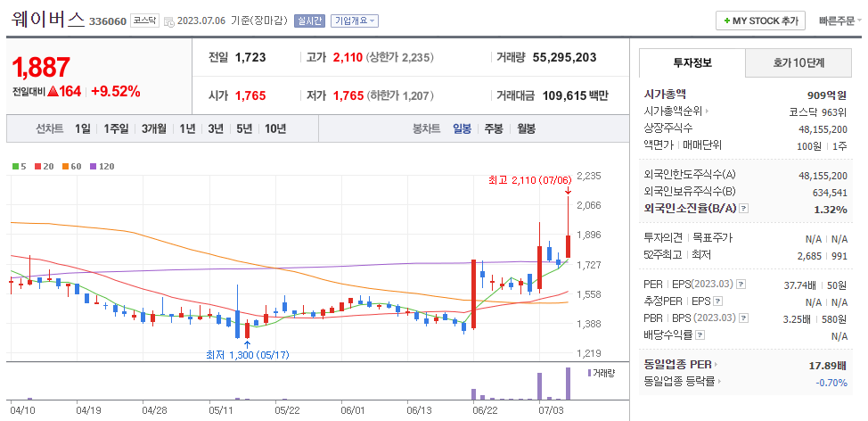Image resolution: width=868 pixels, height=421 pixels.
Task: Click green 5-day moving average legend swatch
Action: coord(15,166)
